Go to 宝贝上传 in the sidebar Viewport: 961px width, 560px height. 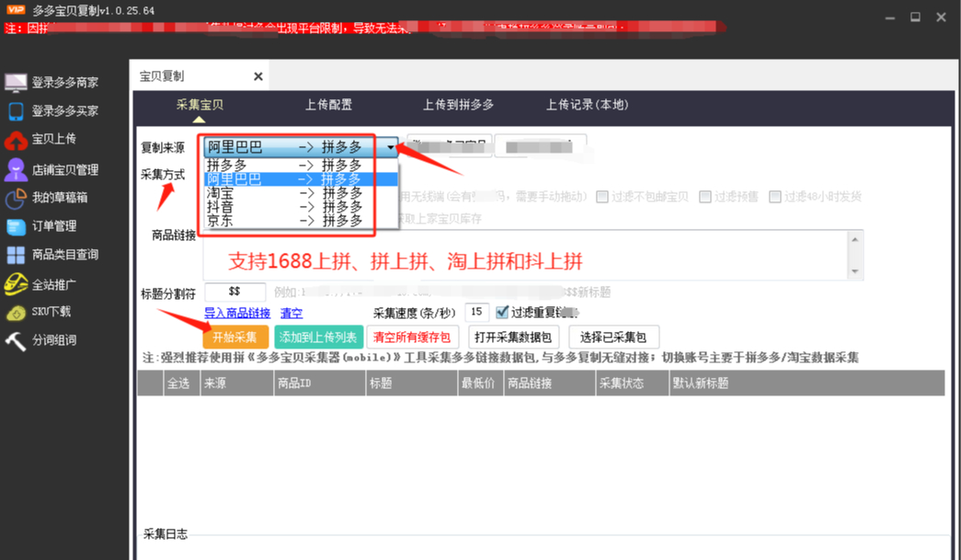click(x=40, y=139)
